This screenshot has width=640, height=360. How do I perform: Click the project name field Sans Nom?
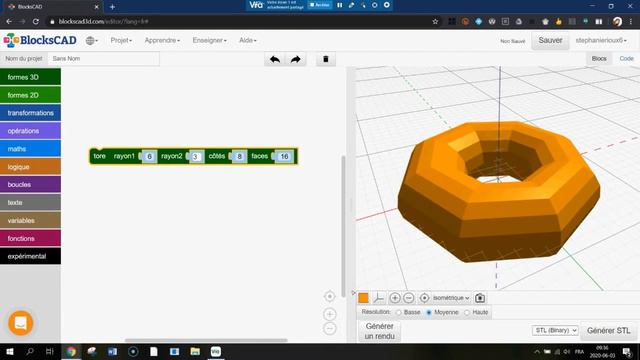tap(104, 59)
